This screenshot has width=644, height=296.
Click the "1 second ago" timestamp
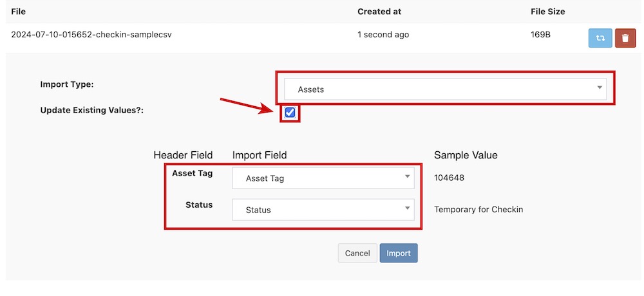(383, 35)
